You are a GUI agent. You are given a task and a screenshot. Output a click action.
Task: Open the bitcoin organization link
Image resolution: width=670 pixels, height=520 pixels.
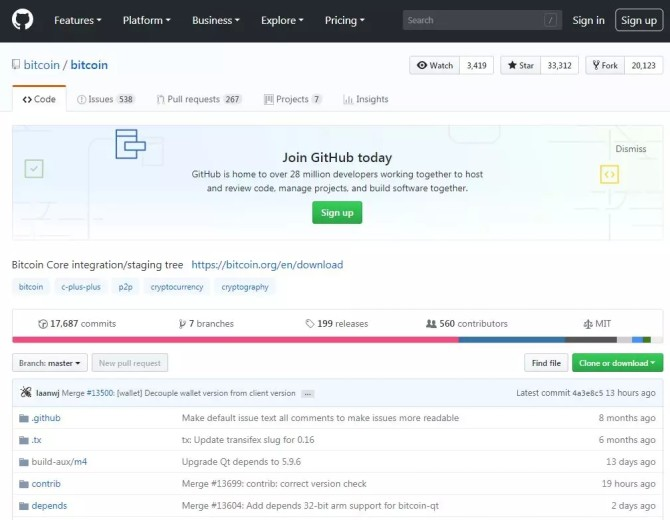41,65
